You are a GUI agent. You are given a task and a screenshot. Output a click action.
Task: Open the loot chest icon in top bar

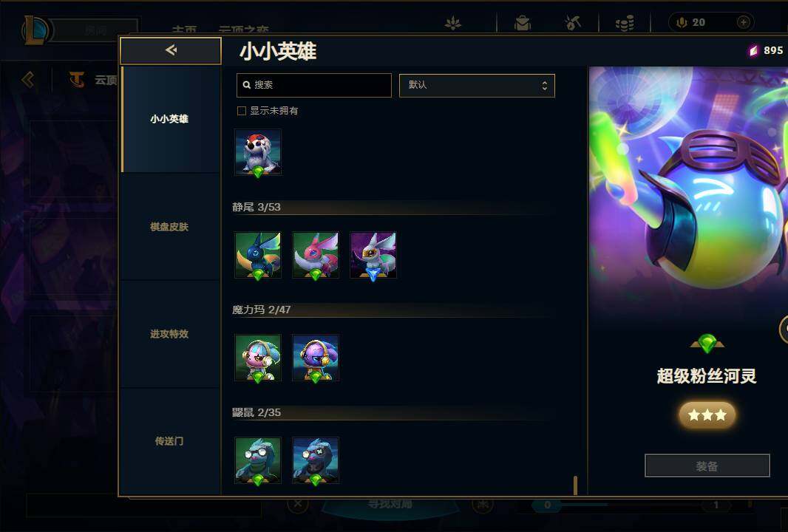click(x=522, y=23)
